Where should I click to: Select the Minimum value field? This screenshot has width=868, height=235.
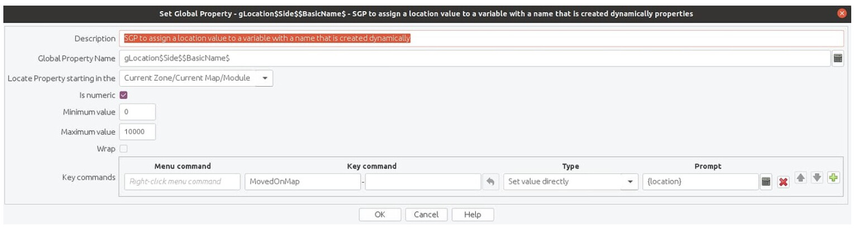137,112
